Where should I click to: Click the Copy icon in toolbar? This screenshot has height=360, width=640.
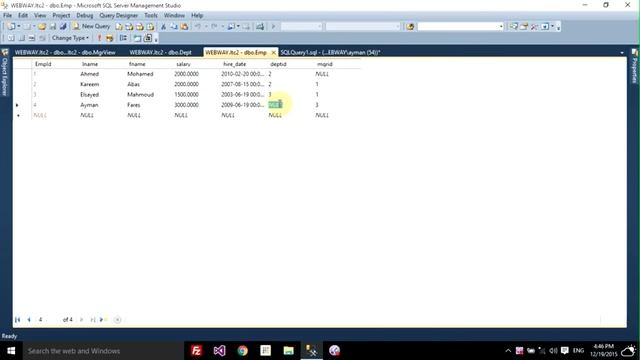(173, 27)
